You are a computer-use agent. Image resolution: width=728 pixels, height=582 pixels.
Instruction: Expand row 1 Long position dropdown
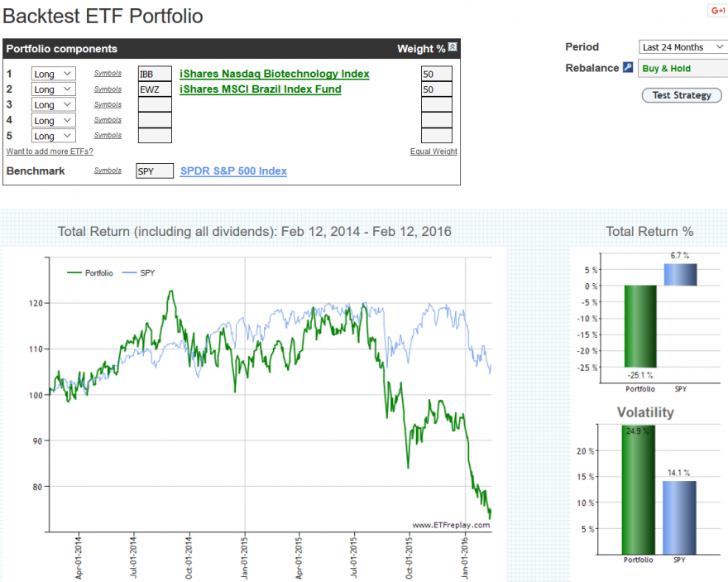click(54, 74)
